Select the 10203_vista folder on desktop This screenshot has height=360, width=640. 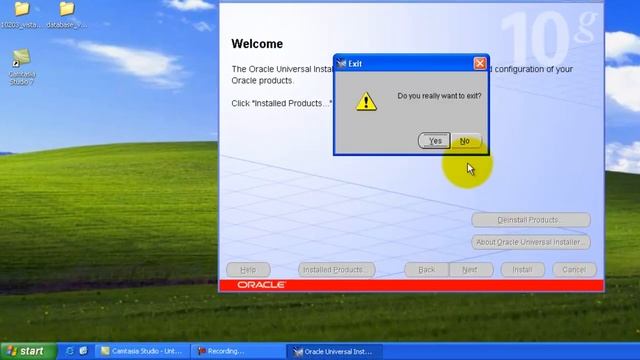pos(21,15)
